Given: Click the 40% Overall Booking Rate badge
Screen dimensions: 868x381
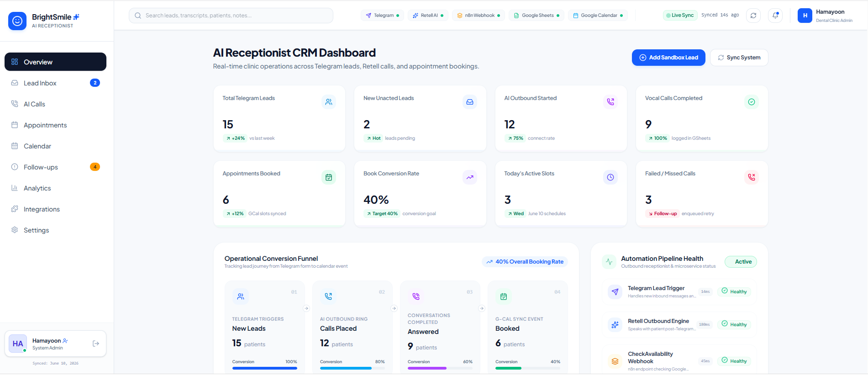Looking at the screenshot, I should click(525, 262).
